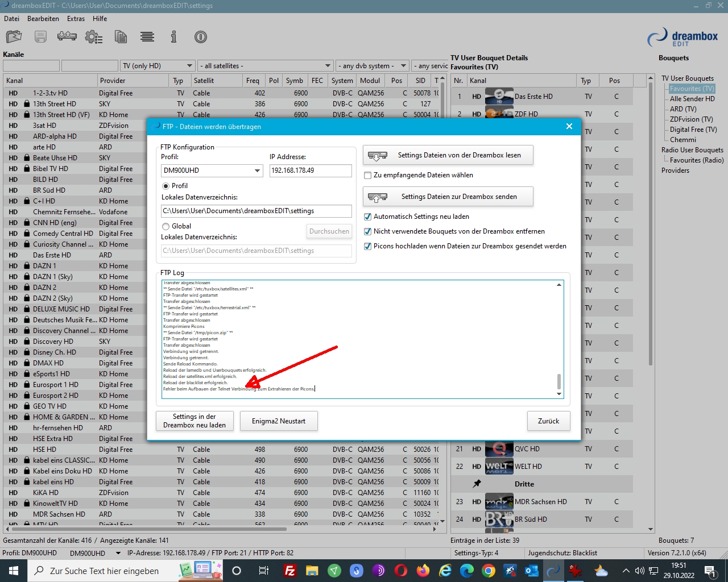Enable 'Zu empfangende Dateien wählen' checkbox
Screen dimensions: 728x582
pos(368,175)
